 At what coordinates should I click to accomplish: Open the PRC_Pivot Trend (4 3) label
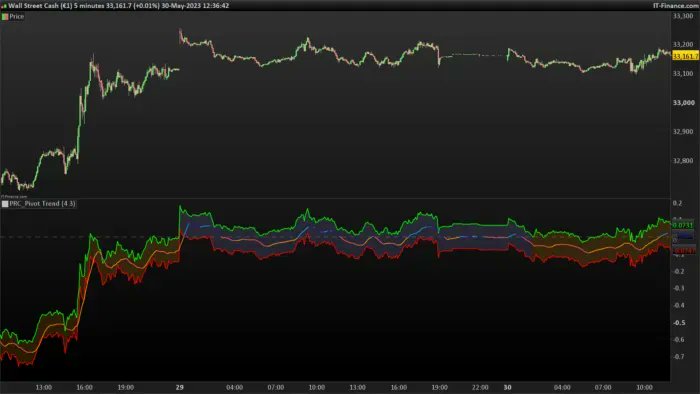coord(42,203)
